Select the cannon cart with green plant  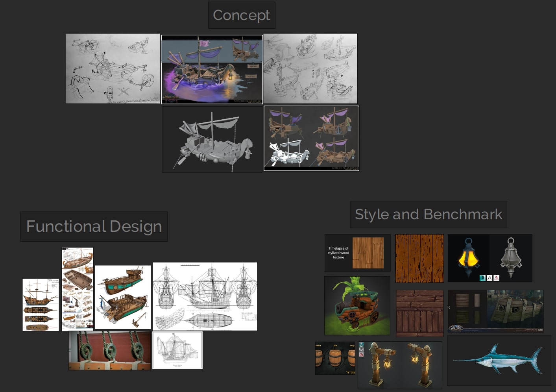tap(357, 306)
